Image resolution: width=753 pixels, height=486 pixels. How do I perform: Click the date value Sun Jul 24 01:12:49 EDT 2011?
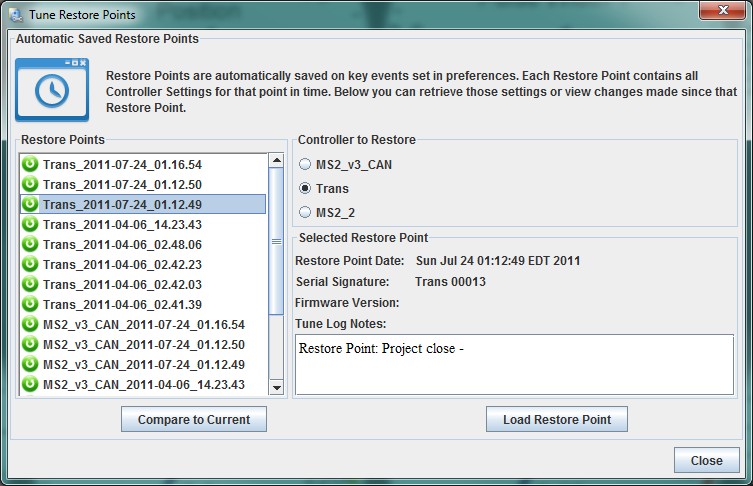pos(498,261)
